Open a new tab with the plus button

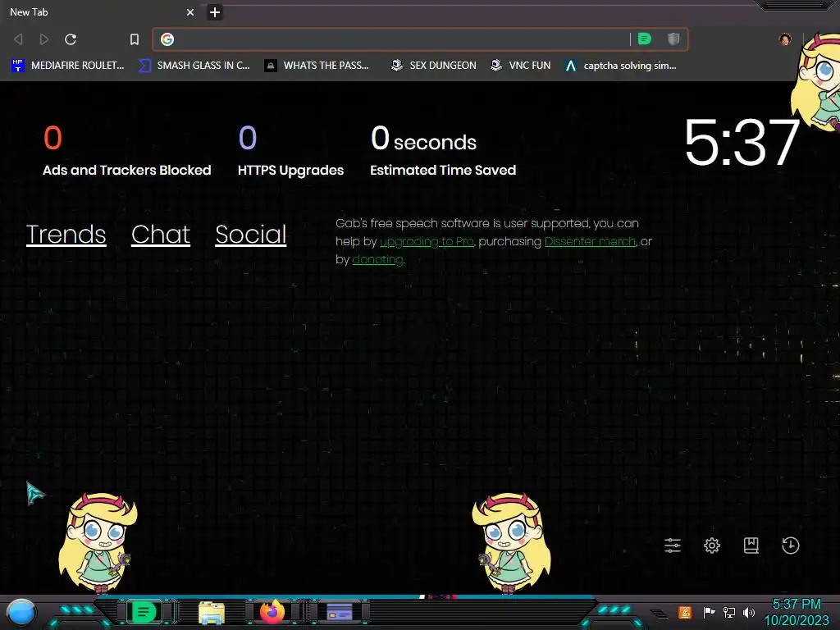(x=214, y=11)
